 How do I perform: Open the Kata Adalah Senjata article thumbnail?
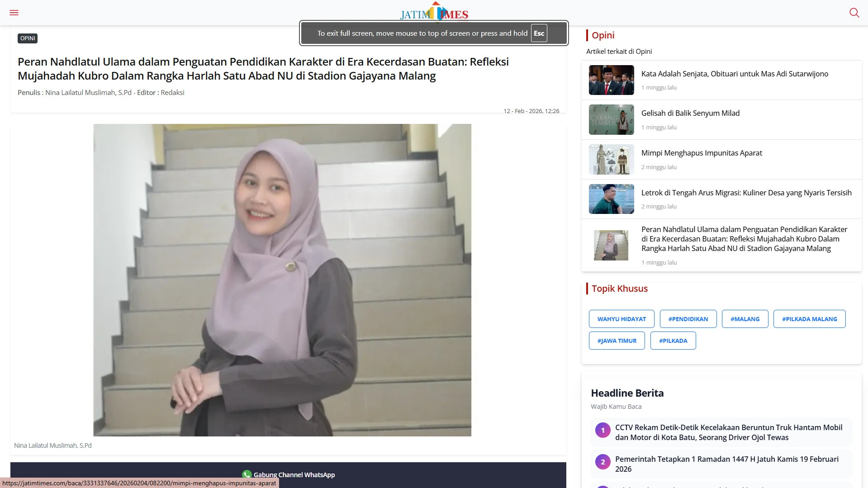pos(611,80)
